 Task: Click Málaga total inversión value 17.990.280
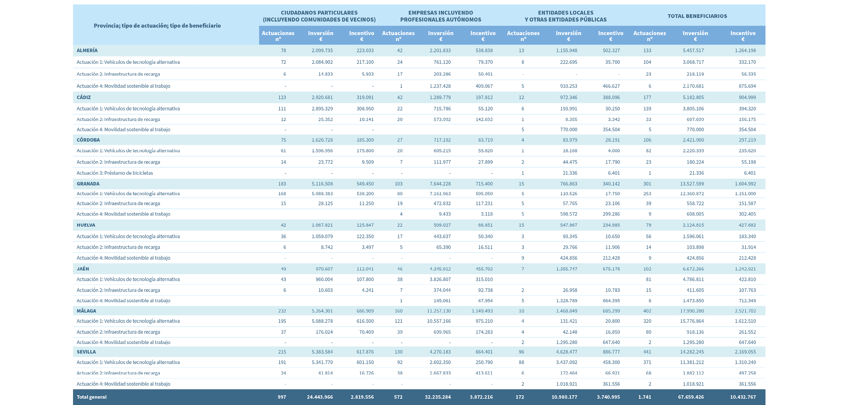(692, 311)
